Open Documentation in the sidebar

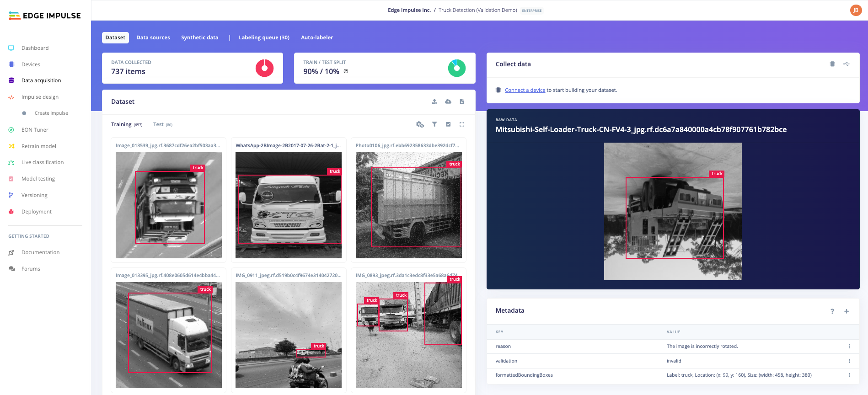(x=40, y=252)
